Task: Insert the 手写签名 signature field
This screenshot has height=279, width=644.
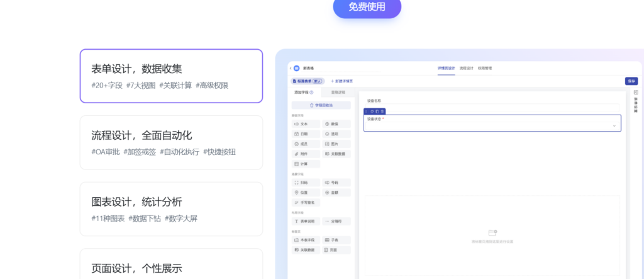Action: coord(306,202)
